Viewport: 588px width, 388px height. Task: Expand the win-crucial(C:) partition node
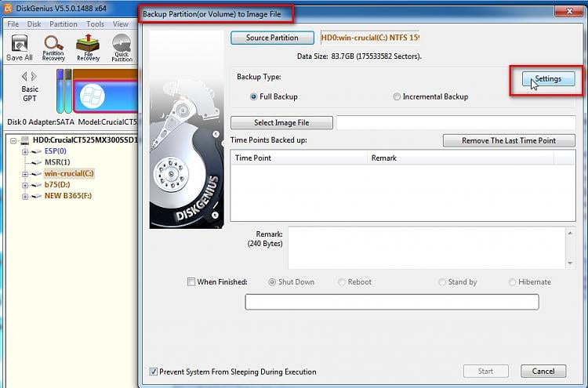coord(25,174)
